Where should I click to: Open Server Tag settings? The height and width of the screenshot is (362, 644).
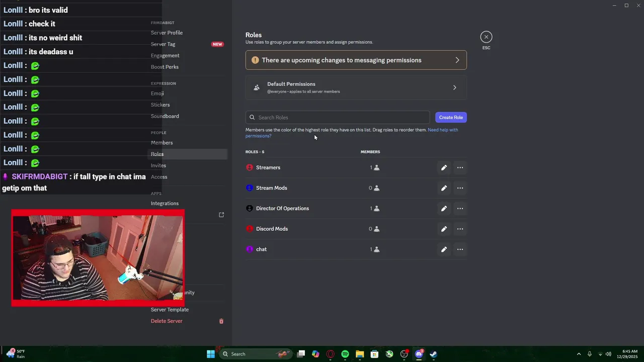pos(163,44)
